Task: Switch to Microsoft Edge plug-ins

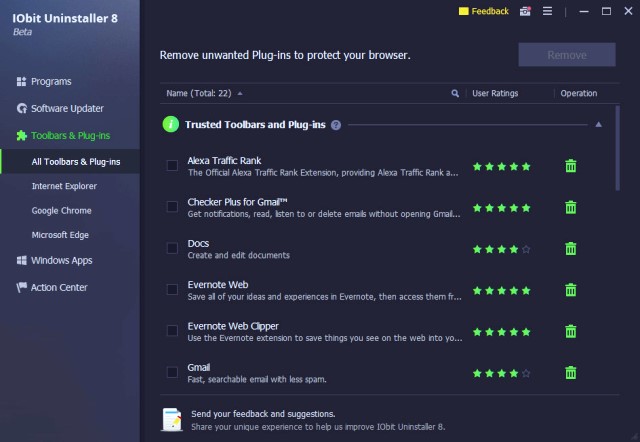Action: (x=60, y=235)
